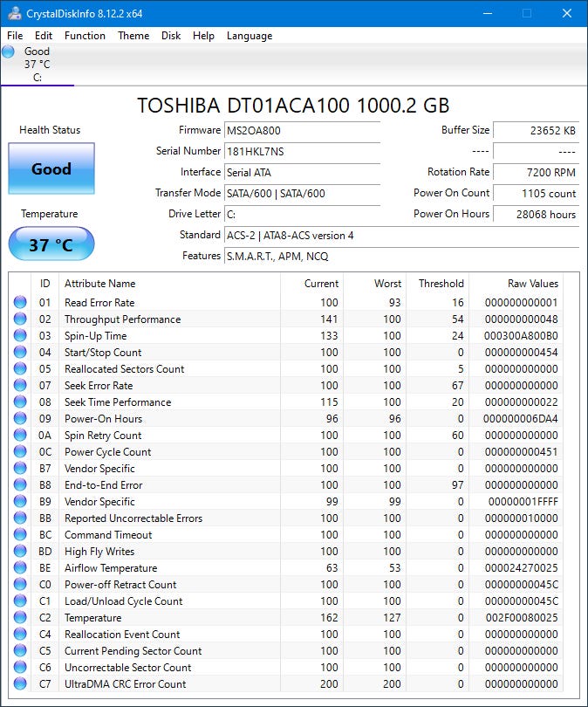This screenshot has height=707, width=588.
Task: Click the status orb for Airflow Temperature row
Action: click(x=20, y=568)
